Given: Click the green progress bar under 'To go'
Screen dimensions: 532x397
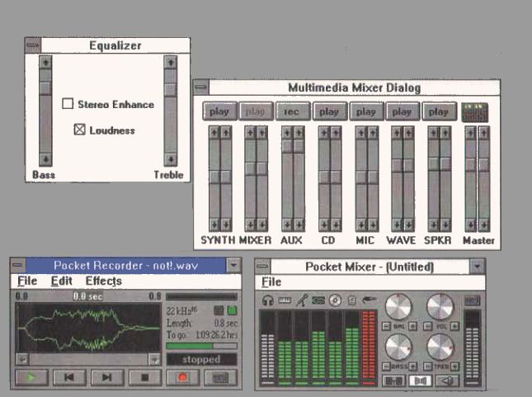Looking at the screenshot, I should [x=201, y=346].
